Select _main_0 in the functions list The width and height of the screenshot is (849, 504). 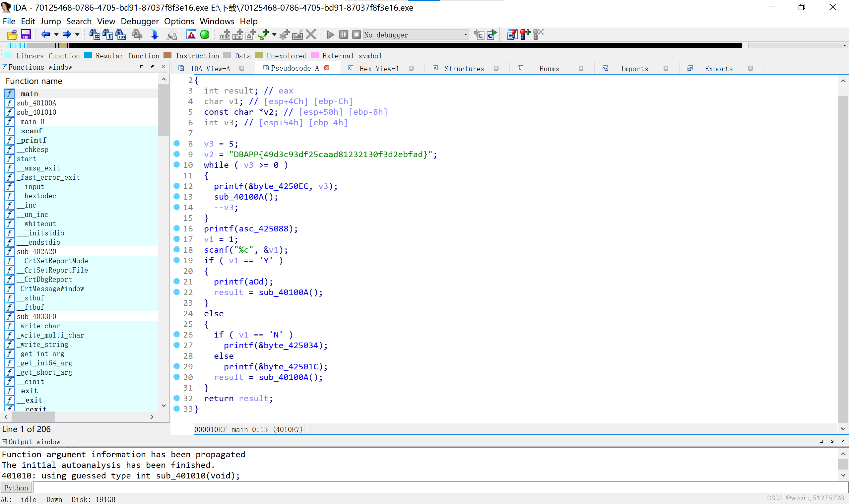click(x=81, y=121)
